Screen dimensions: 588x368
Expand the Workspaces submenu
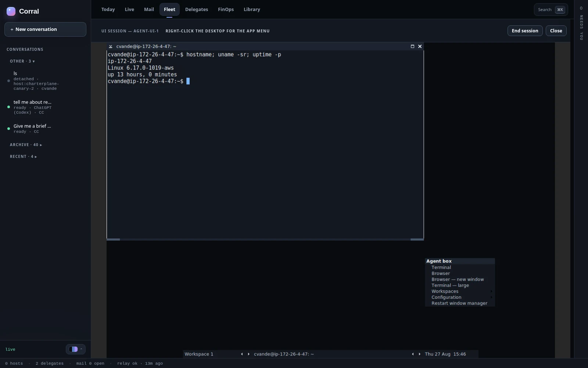coord(460,291)
